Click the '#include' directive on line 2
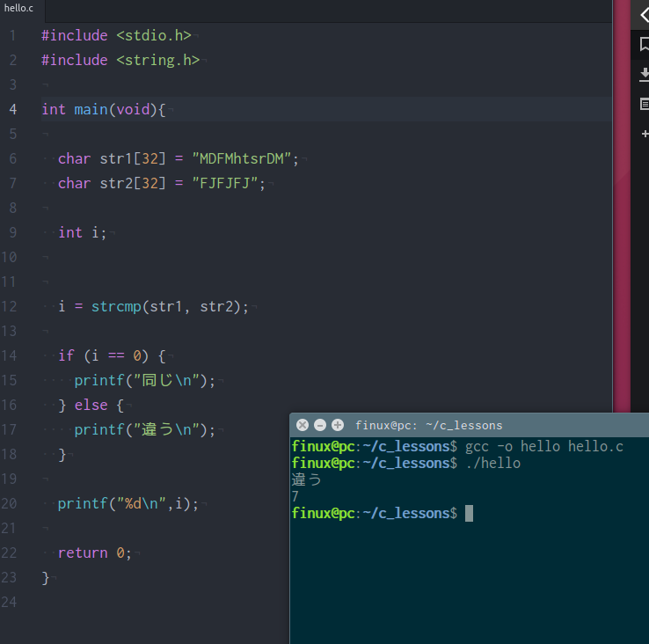649x644 pixels. point(75,61)
